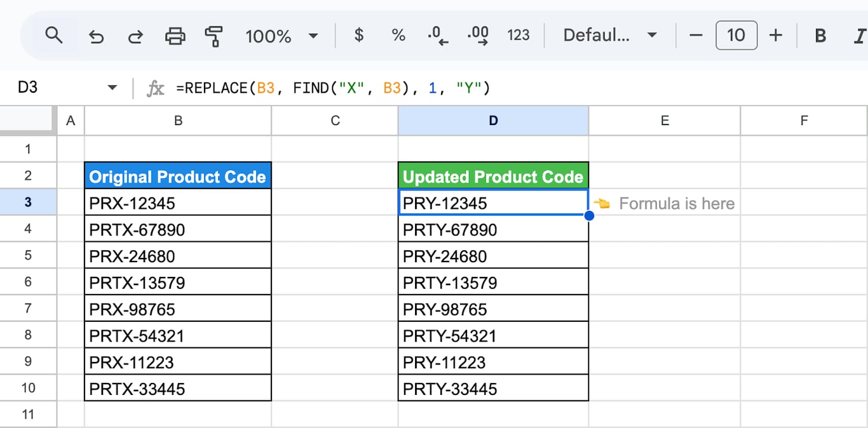Viewport: 868px width, 428px height.
Task: Undo the last action
Action: click(x=96, y=36)
